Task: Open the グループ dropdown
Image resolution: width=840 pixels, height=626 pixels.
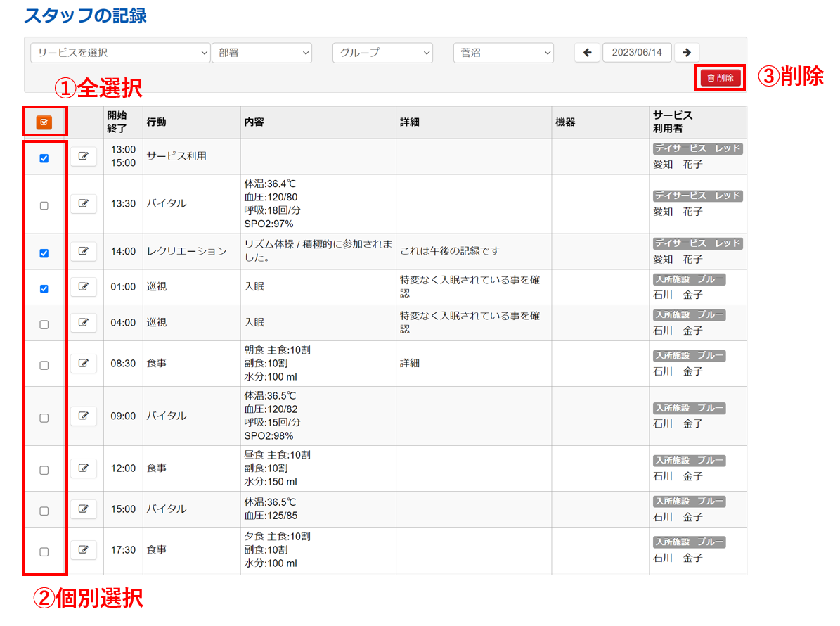Action: coord(382,53)
